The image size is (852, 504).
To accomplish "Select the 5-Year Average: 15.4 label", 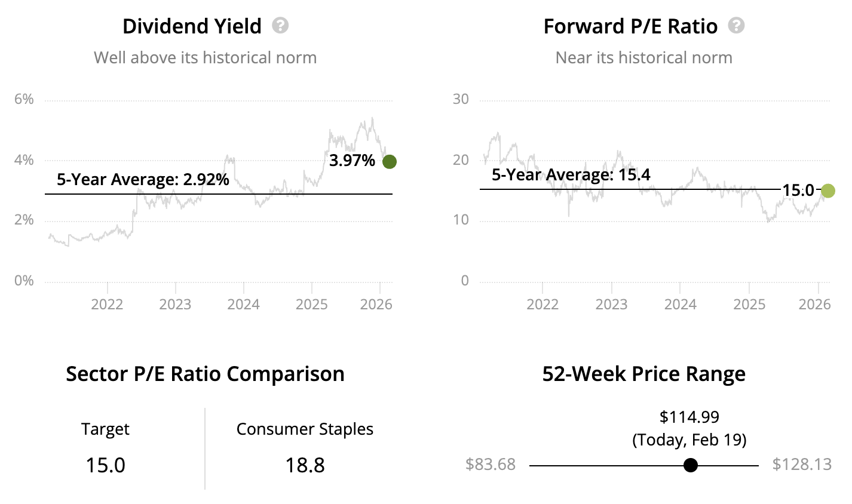I will [571, 175].
